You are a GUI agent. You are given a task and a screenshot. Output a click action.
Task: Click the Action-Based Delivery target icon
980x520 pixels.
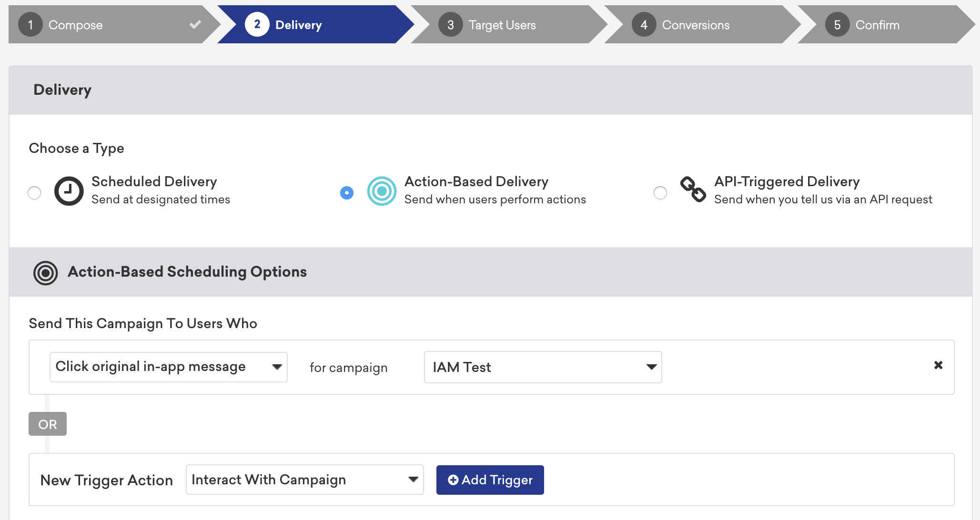[382, 191]
